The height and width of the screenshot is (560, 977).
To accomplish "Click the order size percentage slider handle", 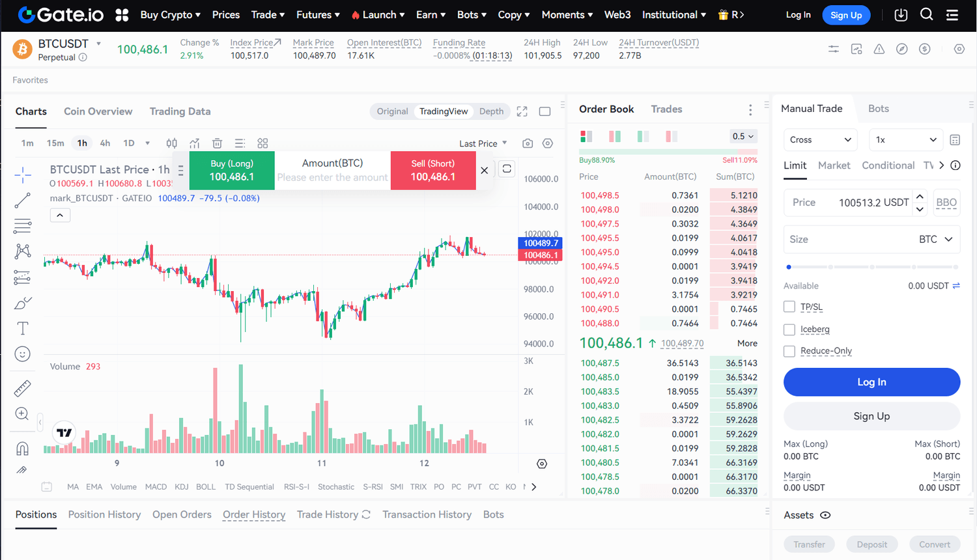I will point(789,267).
